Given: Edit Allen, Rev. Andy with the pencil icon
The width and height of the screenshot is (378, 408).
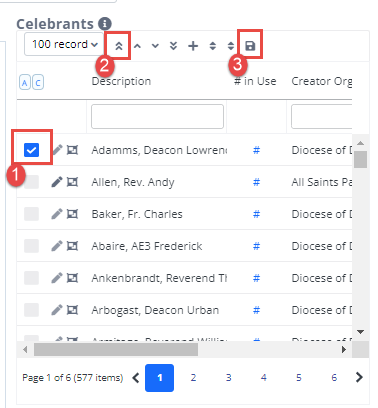Looking at the screenshot, I should tap(57, 182).
